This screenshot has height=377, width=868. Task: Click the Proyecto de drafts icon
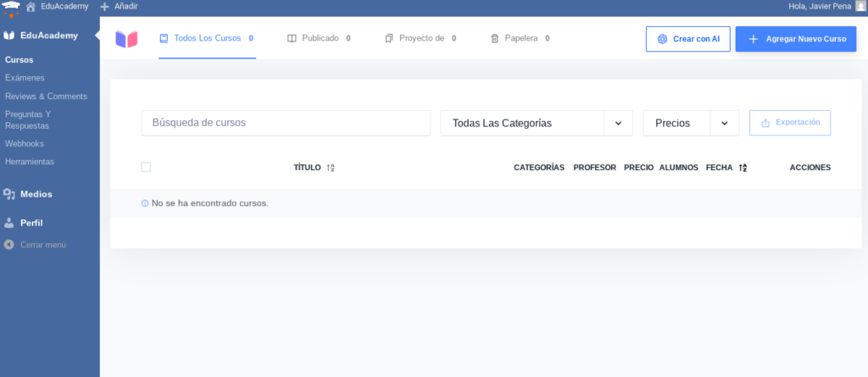(x=388, y=39)
